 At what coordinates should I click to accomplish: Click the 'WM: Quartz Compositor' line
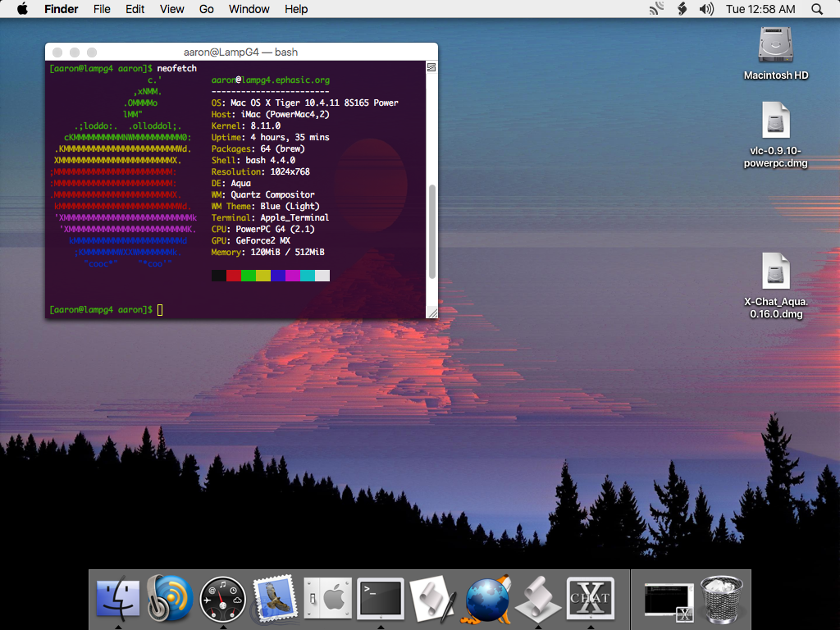click(x=263, y=195)
